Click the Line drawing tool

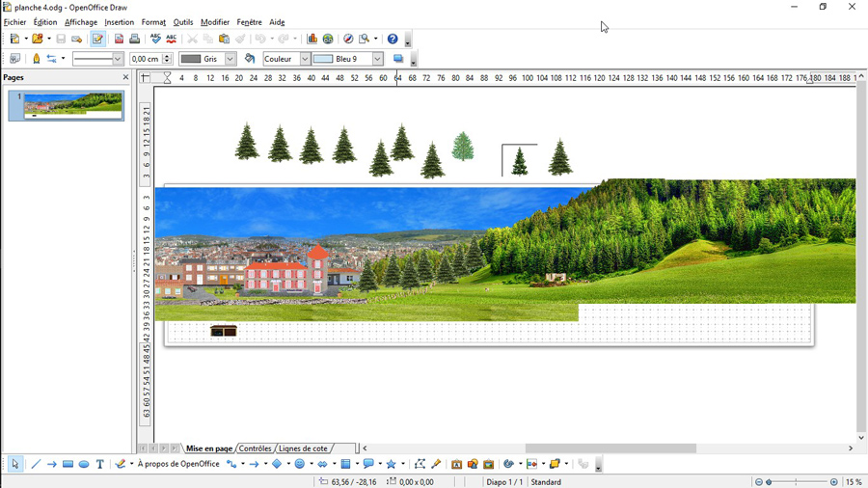(36, 464)
